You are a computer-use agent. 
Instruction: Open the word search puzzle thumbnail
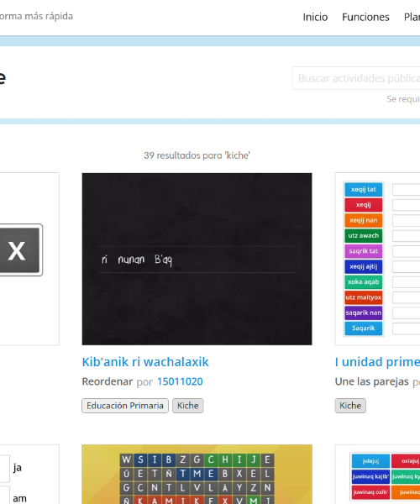197,475
